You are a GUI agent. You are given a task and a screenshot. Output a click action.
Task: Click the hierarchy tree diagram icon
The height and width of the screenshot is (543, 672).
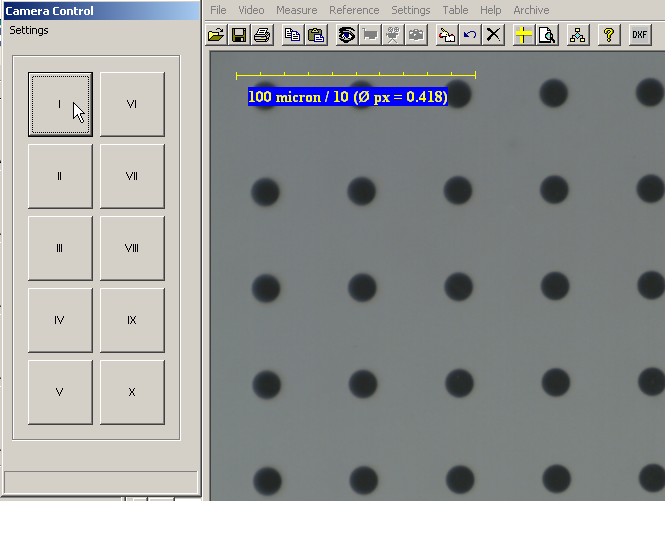coord(578,35)
